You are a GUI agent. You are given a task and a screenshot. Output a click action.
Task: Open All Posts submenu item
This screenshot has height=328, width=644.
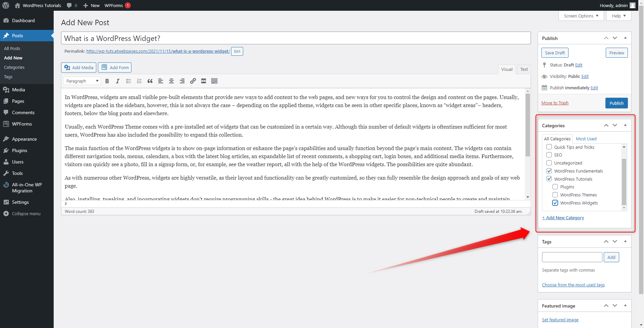pyautogui.click(x=12, y=48)
